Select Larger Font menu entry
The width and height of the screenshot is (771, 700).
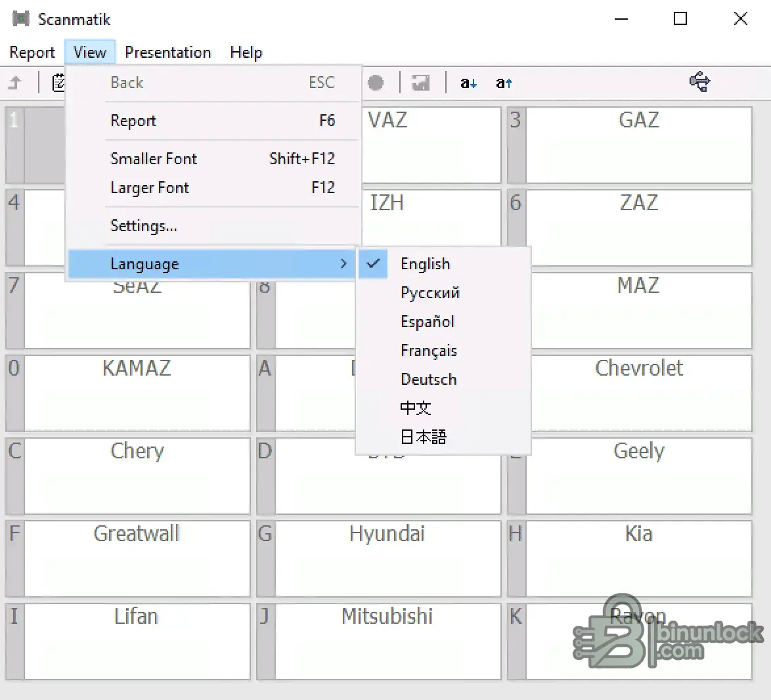coord(213,187)
